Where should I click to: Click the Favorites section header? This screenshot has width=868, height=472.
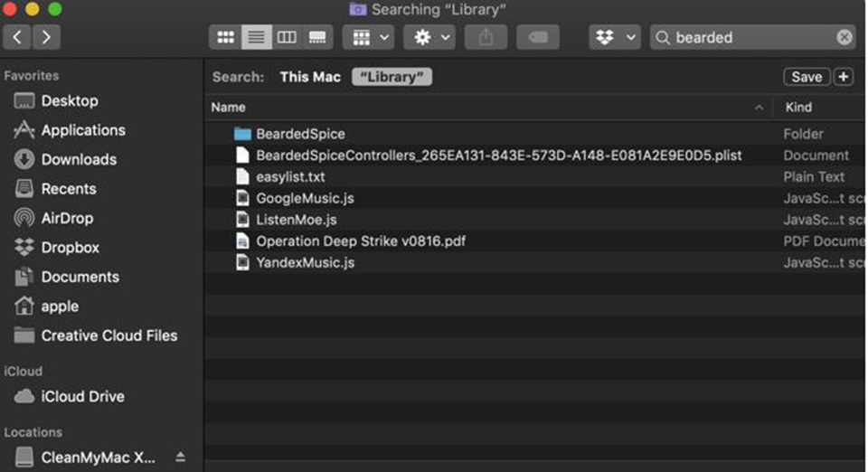coord(31,76)
